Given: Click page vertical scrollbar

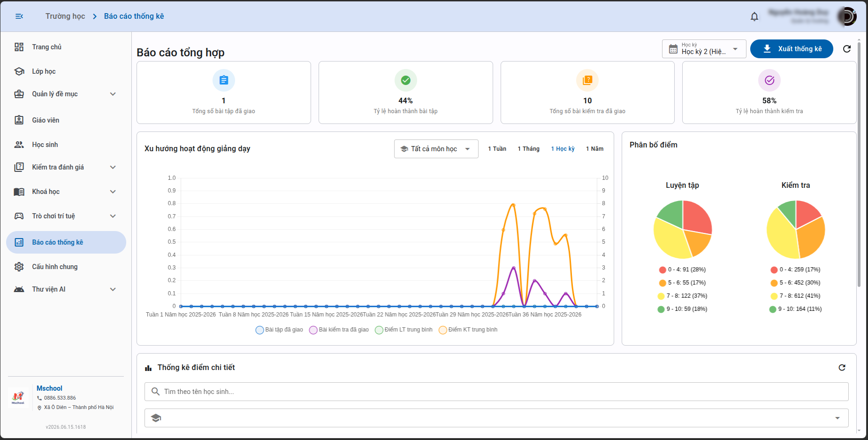Looking at the screenshot, I should (x=859, y=164).
